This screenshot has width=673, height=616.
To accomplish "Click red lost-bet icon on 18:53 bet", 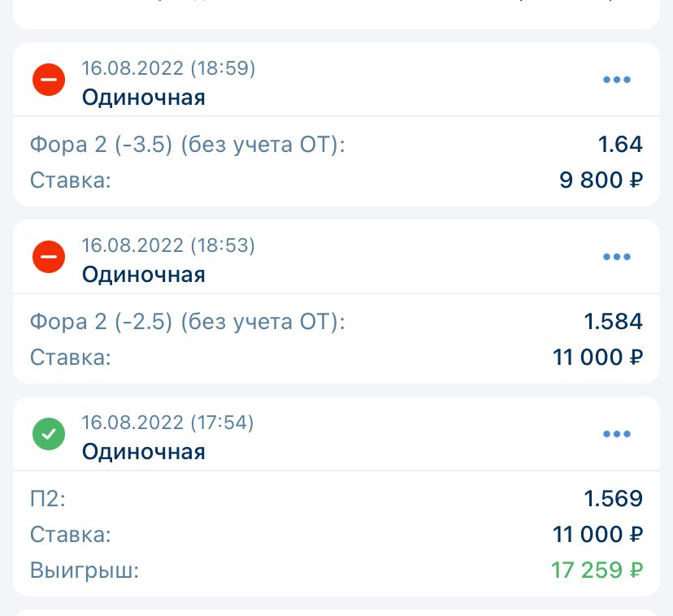I will (x=49, y=258).
